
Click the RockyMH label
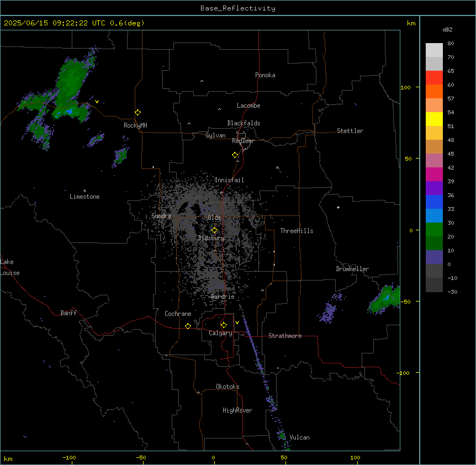(x=135, y=125)
